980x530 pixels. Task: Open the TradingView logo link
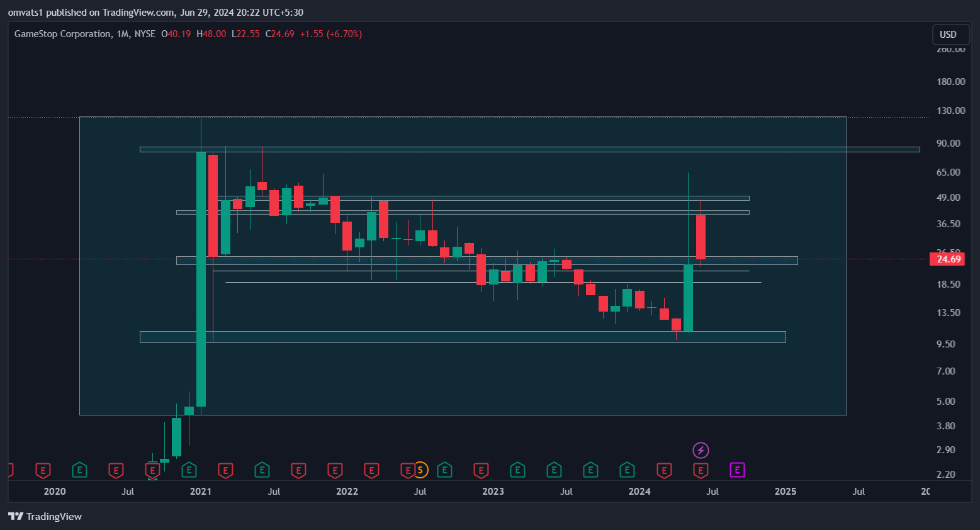point(45,517)
